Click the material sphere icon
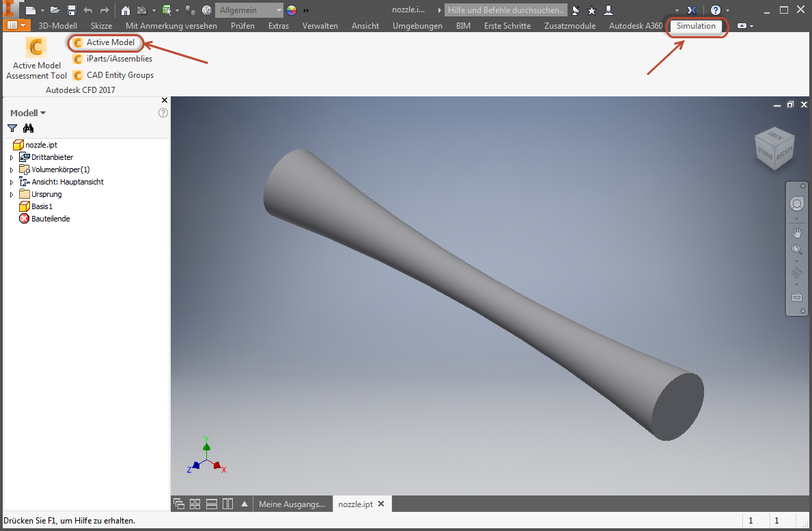Image resolution: width=812 pixels, height=531 pixels. [207, 10]
